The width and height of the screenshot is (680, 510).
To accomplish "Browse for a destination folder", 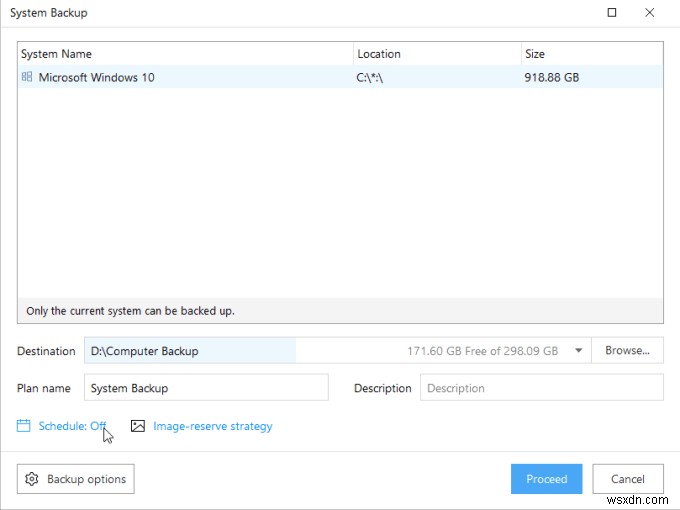I will coord(627,350).
